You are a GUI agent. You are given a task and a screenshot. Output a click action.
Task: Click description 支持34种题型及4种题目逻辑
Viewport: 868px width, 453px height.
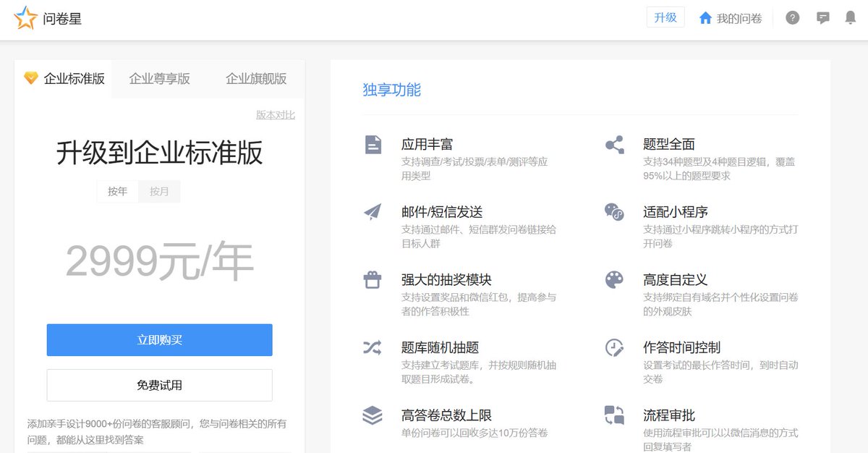click(719, 169)
